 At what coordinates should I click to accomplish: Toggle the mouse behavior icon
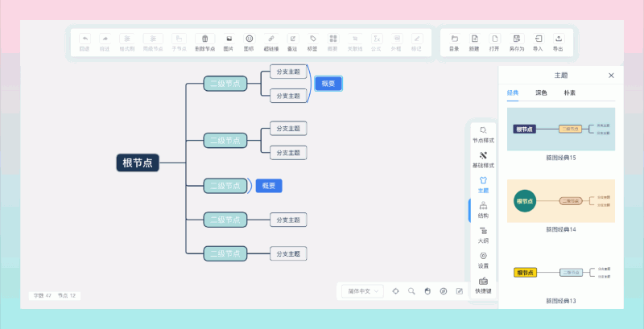click(427, 291)
